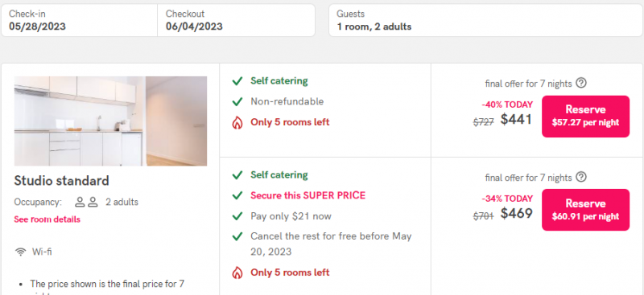
Task: Click flame icon in SUPER PRICE offer
Action: 237,272
